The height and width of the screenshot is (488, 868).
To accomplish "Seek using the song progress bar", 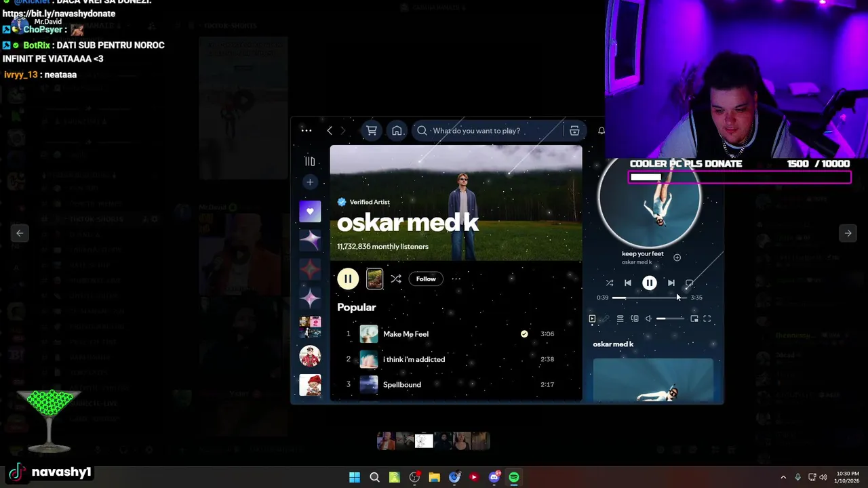I will pos(649,298).
